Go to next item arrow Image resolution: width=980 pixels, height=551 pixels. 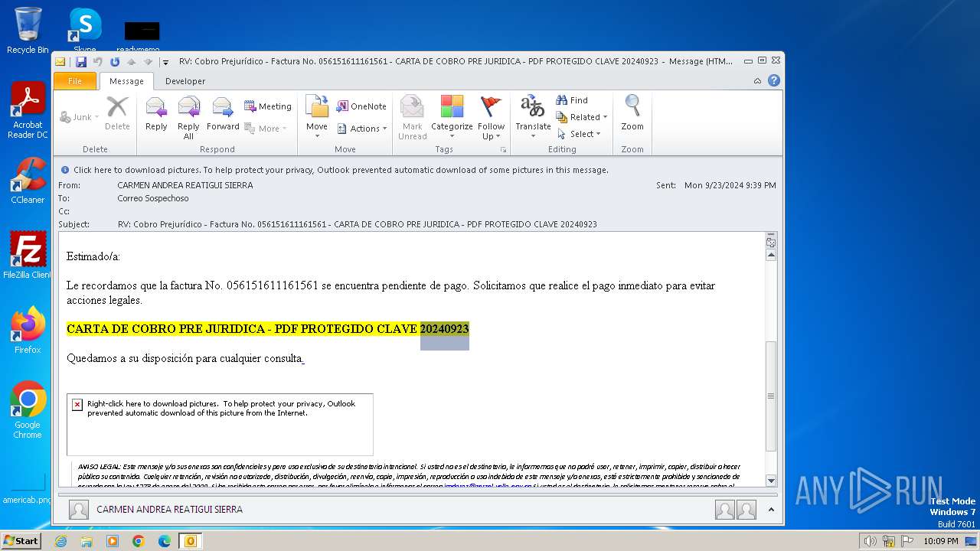[149, 61]
